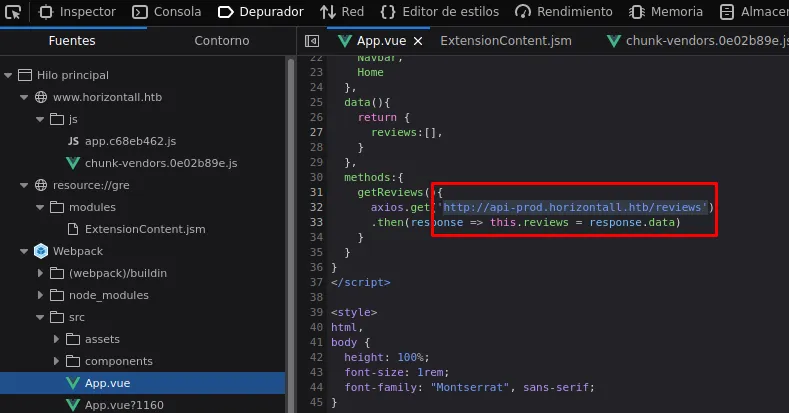789x413 pixels.
Task: Open app.c68eb462.js in the source tree
Action: click(130, 141)
